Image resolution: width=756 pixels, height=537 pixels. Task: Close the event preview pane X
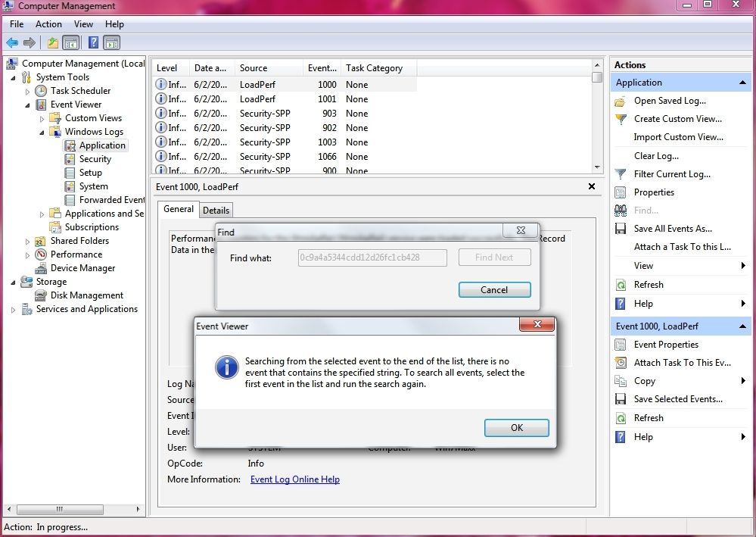[x=592, y=186]
